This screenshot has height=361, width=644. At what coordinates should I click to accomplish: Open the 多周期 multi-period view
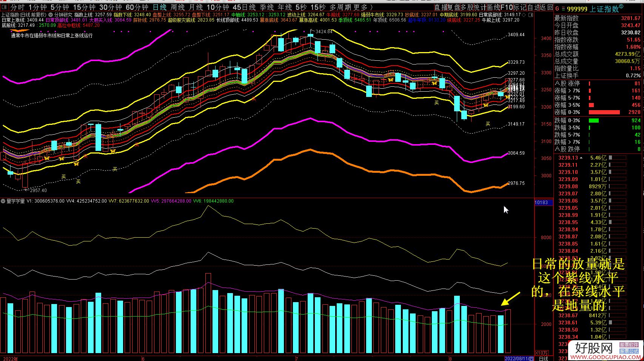click(x=340, y=7)
